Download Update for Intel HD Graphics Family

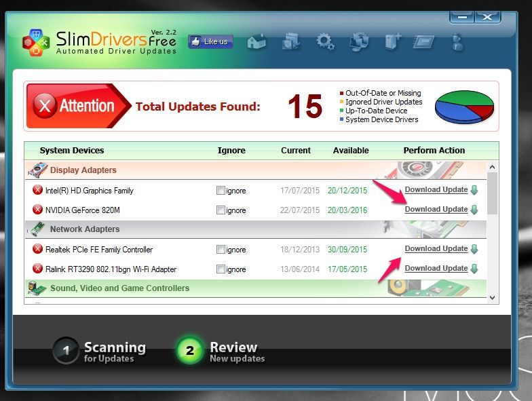point(436,190)
